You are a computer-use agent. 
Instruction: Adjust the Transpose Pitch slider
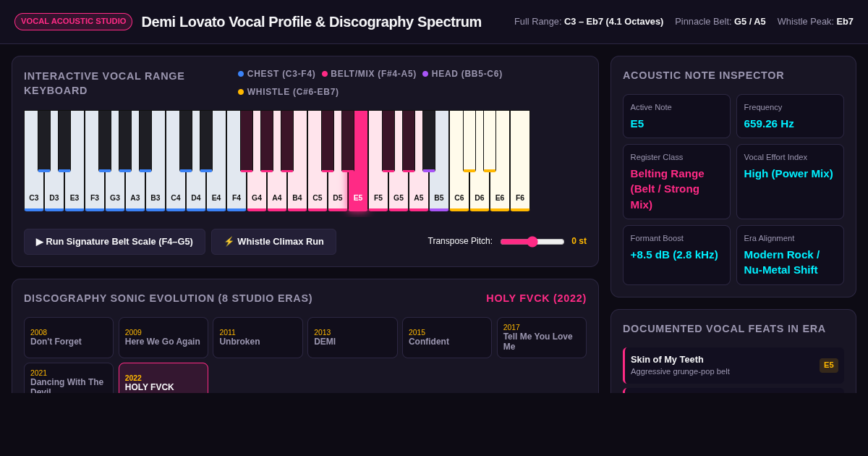click(532, 242)
